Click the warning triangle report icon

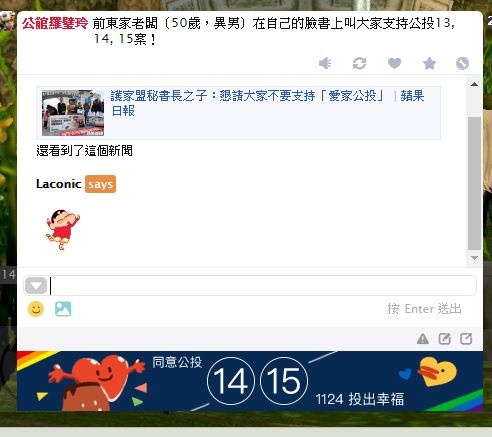(x=423, y=339)
